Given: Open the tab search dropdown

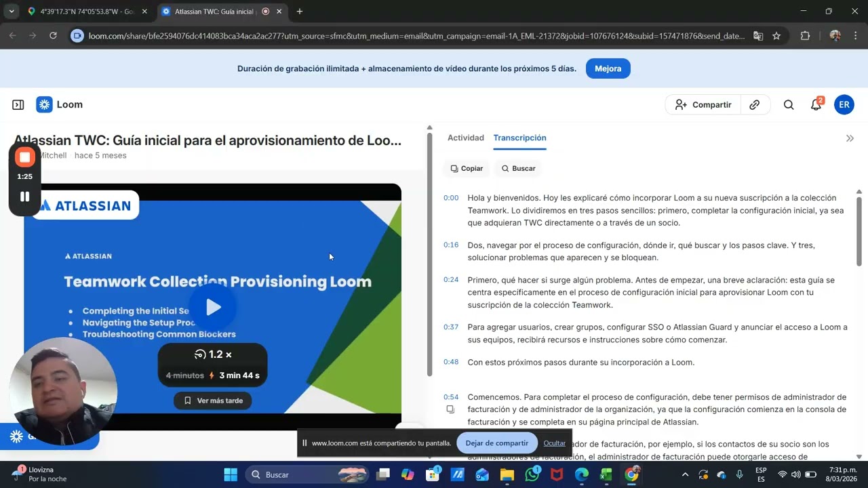Looking at the screenshot, I should pyautogui.click(x=12, y=12).
